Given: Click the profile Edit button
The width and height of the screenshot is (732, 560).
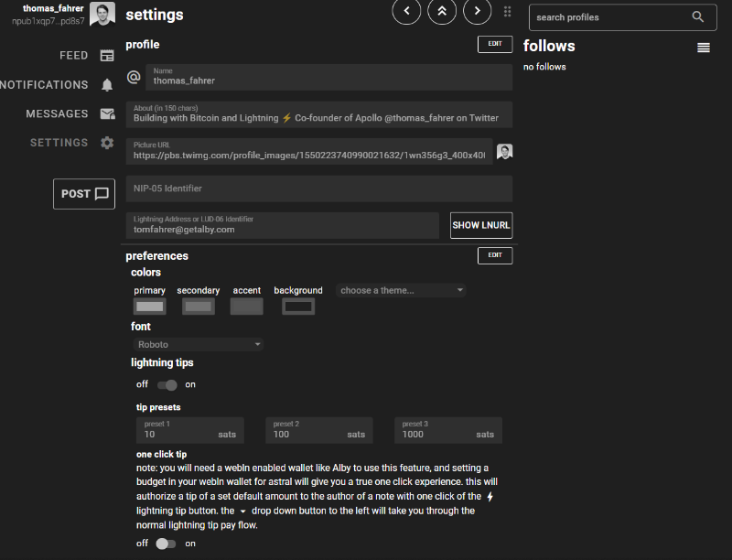Looking at the screenshot, I should [494, 43].
